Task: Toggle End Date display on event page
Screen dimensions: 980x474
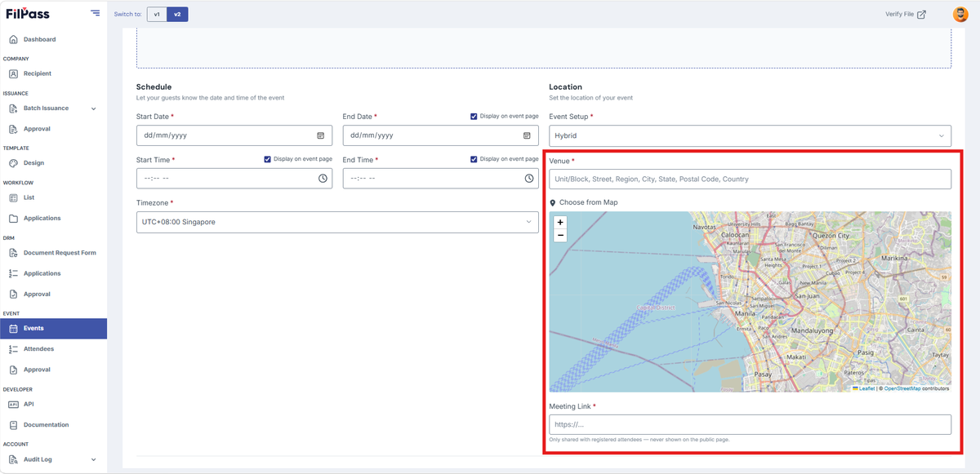Action: point(474,117)
